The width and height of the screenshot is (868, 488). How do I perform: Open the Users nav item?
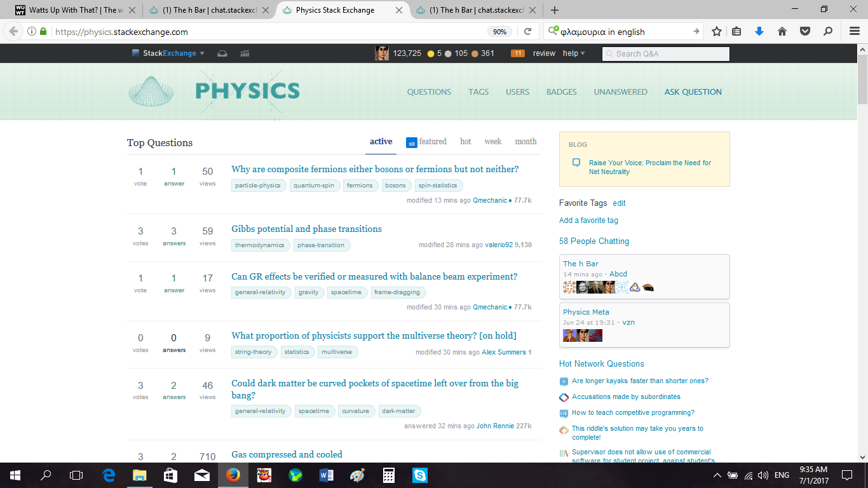pyautogui.click(x=517, y=91)
